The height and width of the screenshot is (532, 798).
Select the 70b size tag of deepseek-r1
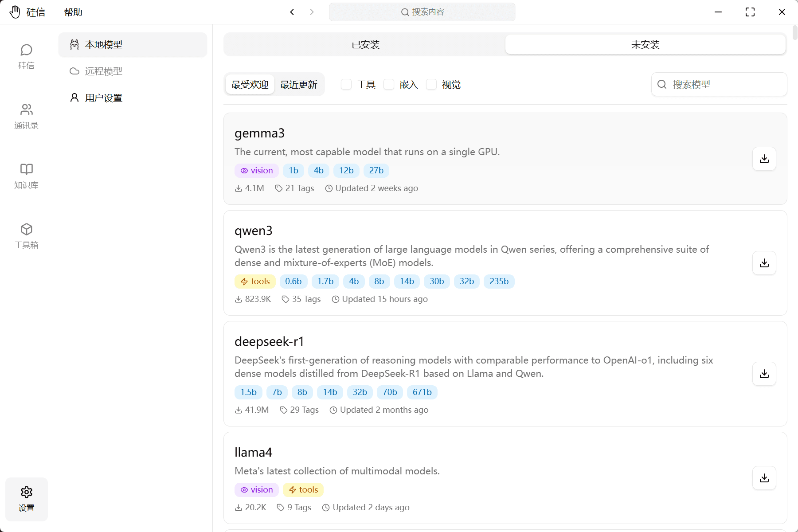(x=390, y=392)
